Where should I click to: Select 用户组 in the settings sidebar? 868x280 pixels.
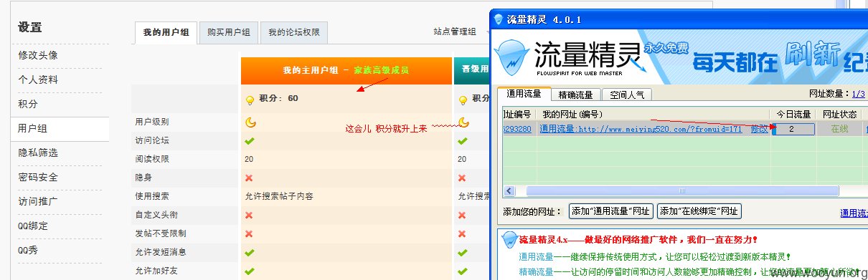[33, 128]
